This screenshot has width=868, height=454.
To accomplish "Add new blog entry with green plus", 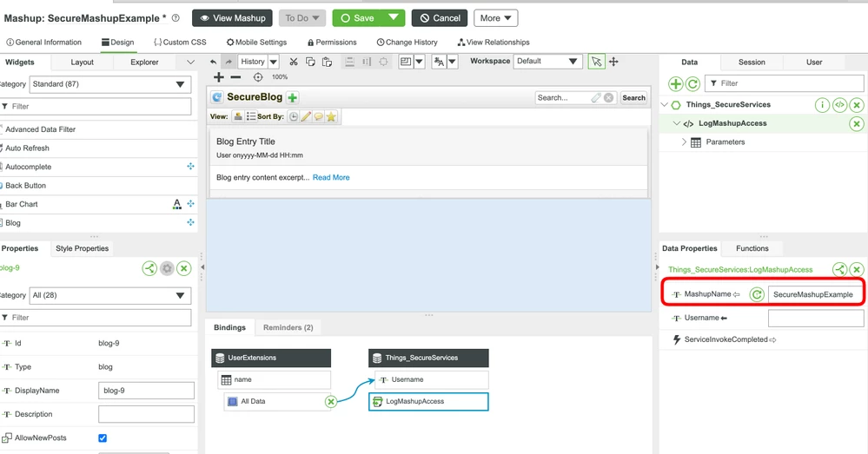I will 292,98.
